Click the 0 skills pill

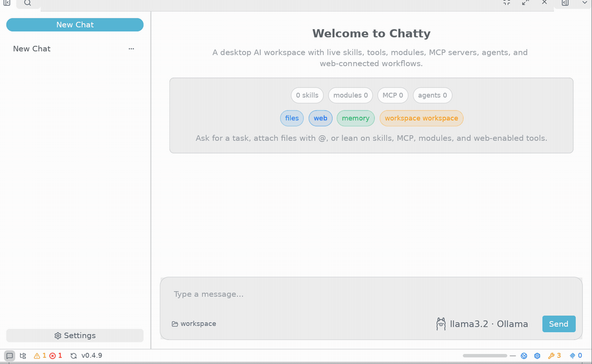[307, 95]
